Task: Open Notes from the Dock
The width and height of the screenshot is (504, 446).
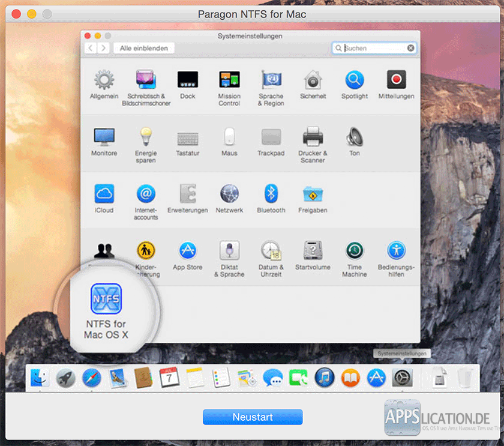Action: point(195,378)
